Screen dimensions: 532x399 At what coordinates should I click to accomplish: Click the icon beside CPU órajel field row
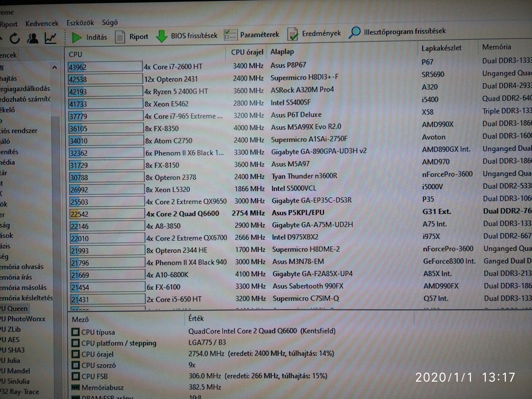pyautogui.click(x=76, y=354)
